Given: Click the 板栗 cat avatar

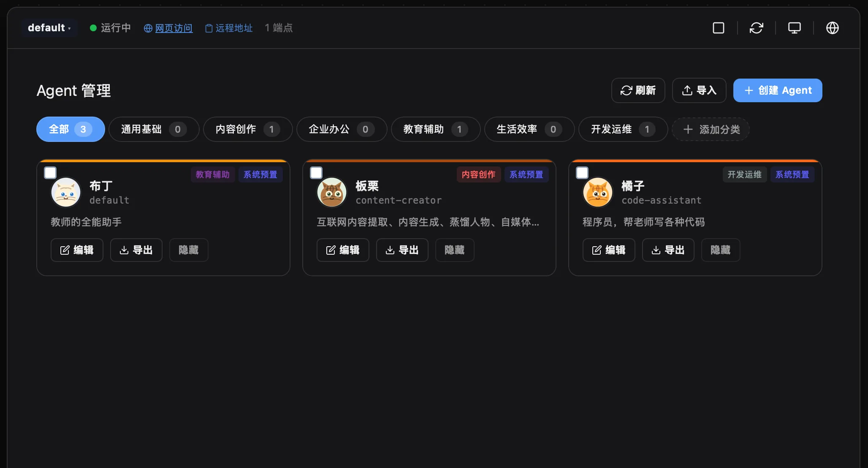Looking at the screenshot, I should [332, 193].
